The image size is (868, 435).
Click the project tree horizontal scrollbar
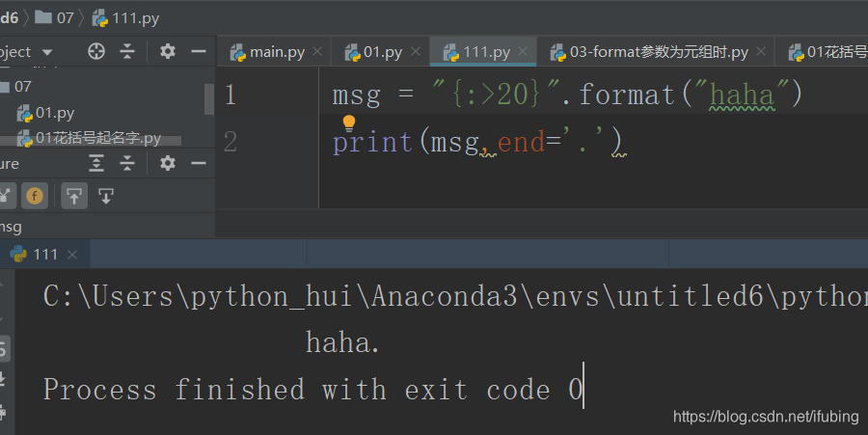(x=91, y=141)
